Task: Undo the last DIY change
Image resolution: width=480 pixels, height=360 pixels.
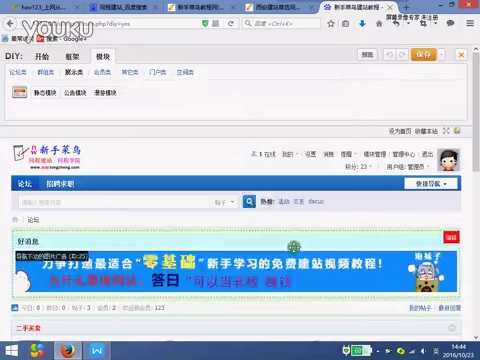Action: tap(389, 55)
